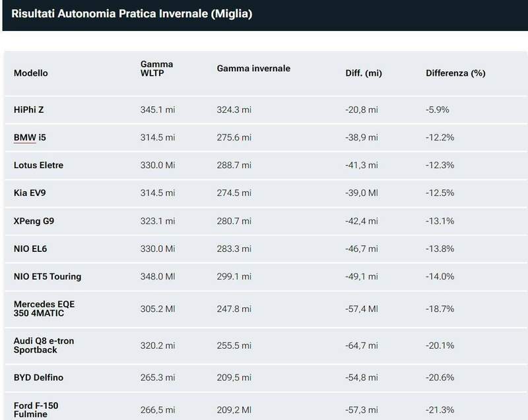Screen dimensions: 528x420
Task: Click the 'Modello' column header
Action: coord(31,73)
